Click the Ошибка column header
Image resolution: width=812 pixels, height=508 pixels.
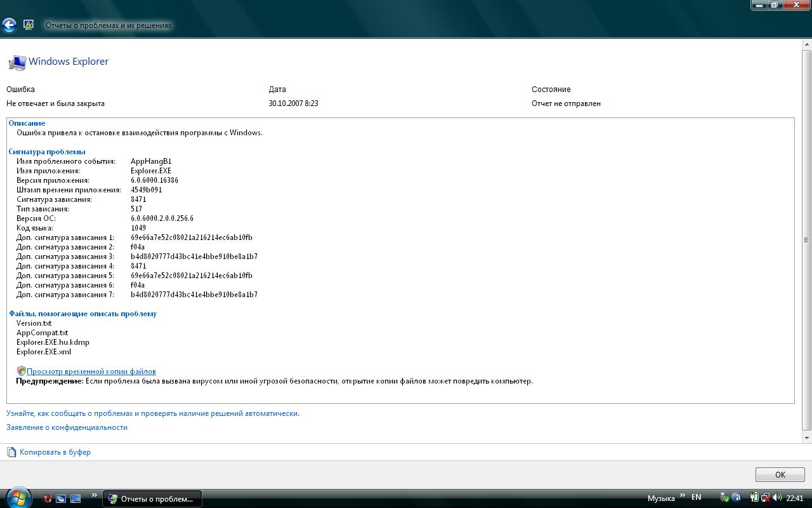pyautogui.click(x=20, y=90)
